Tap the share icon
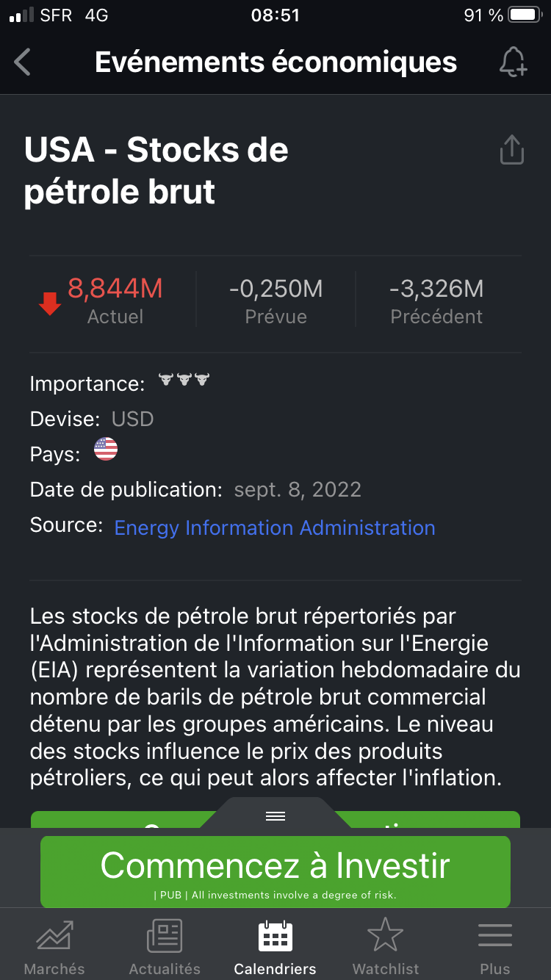 coord(511,150)
